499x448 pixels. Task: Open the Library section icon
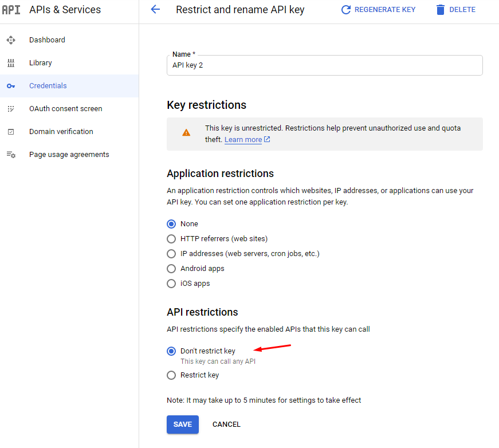coord(11,62)
